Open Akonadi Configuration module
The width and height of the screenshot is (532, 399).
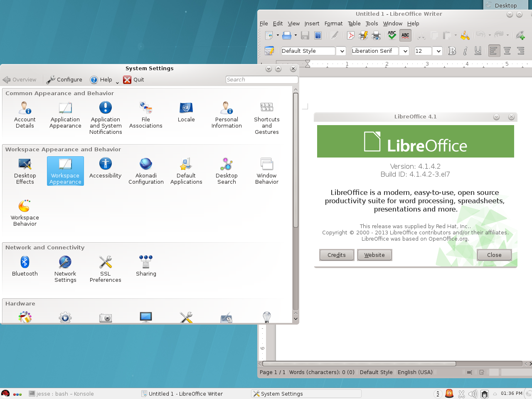[146, 171]
